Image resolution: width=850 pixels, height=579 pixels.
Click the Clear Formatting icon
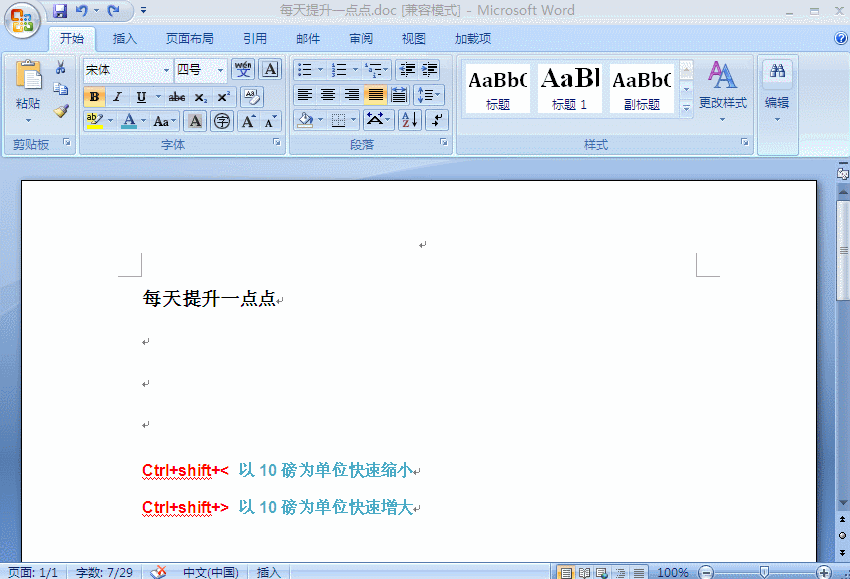click(251, 98)
